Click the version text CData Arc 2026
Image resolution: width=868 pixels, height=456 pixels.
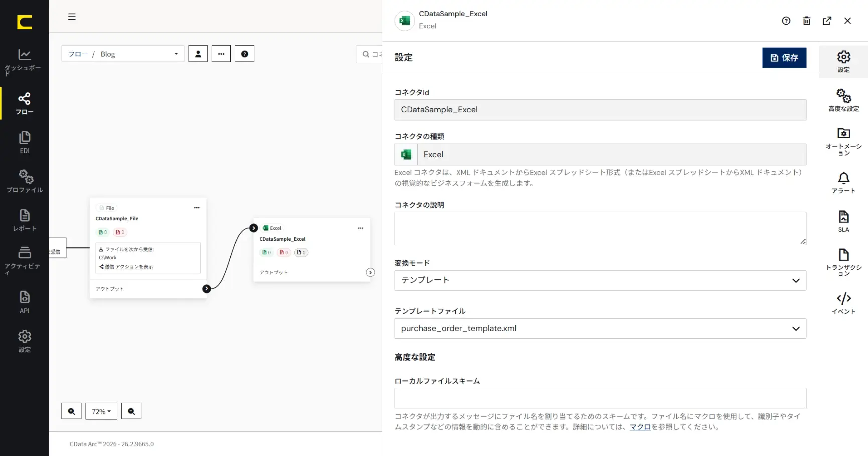click(x=112, y=444)
